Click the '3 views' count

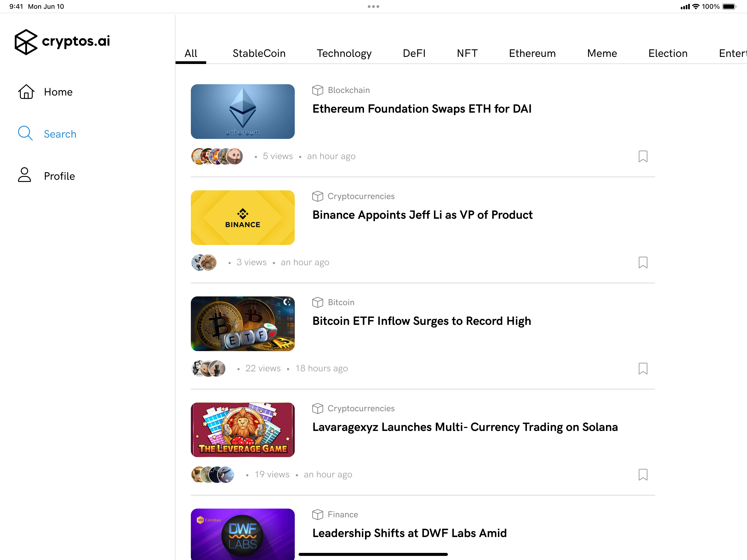(x=251, y=262)
